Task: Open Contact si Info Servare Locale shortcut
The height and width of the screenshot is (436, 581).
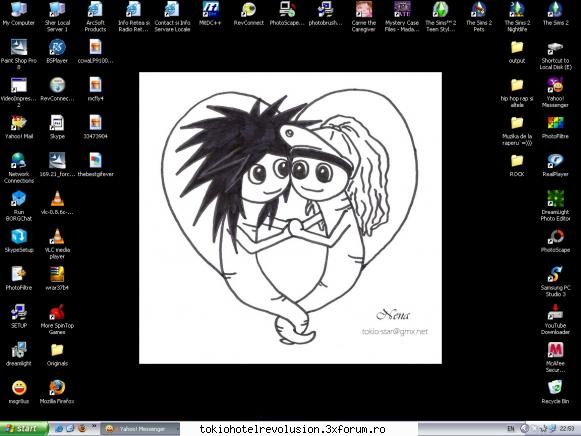Action: pos(172,17)
